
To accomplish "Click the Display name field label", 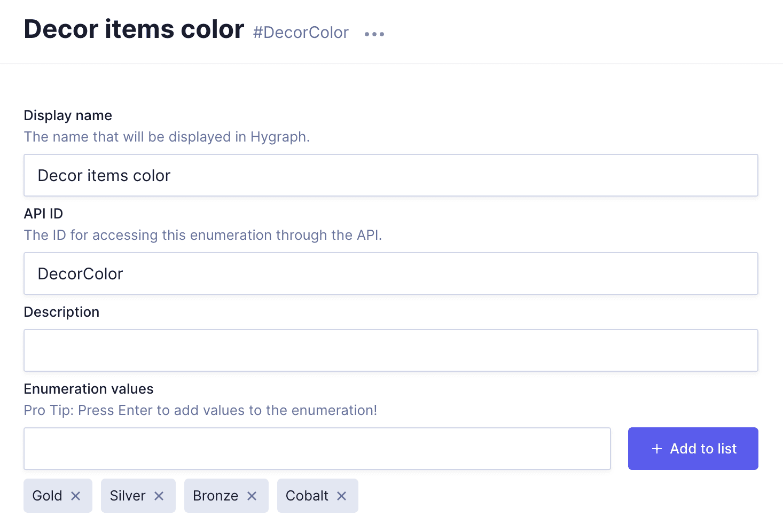I will [68, 115].
